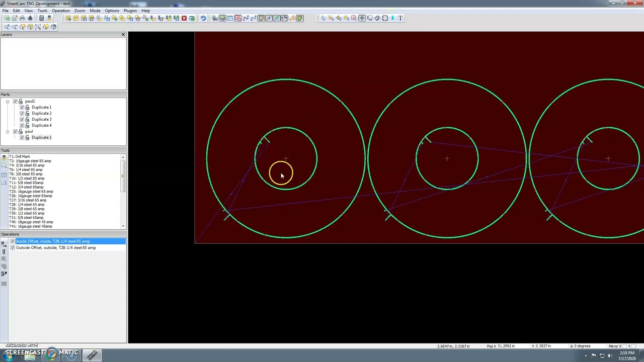This screenshot has width=644, height=362.
Task: Click the Tools list scrollbar thumb
Action: coord(123,176)
